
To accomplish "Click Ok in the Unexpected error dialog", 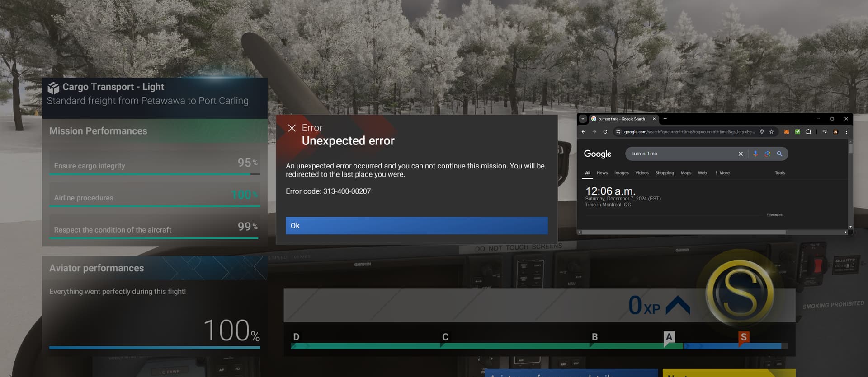I will [416, 226].
